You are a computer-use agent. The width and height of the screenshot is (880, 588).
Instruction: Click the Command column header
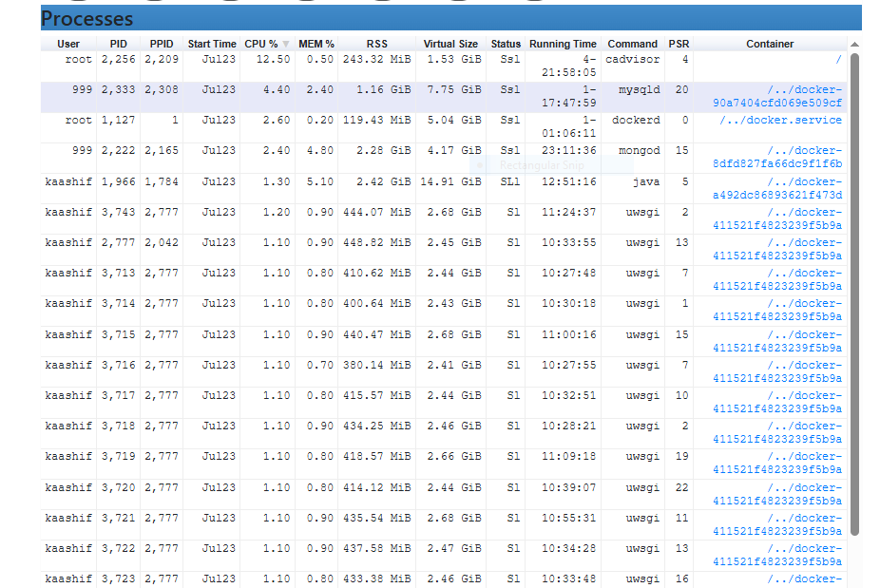(x=632, y=44)
